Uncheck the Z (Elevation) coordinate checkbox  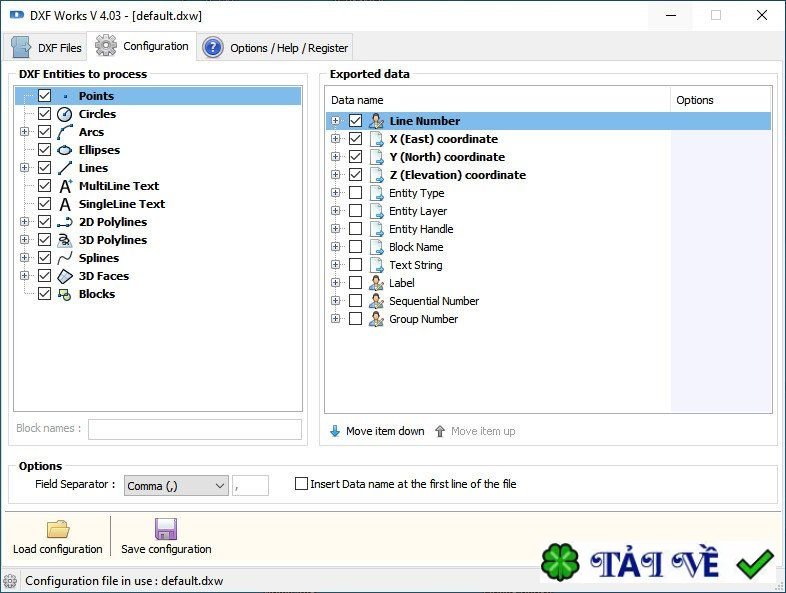pos(355,174)
